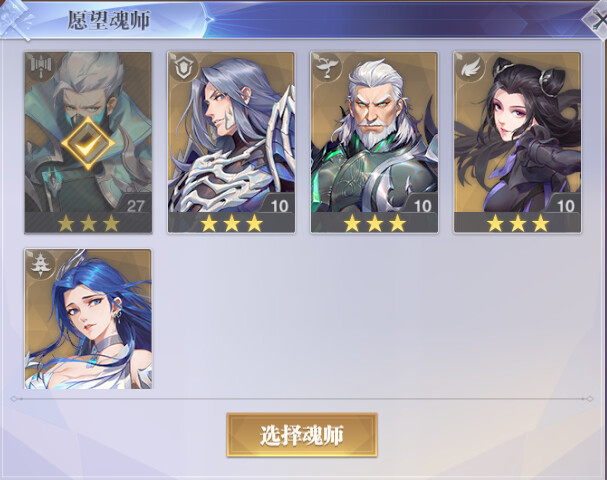
Task: Click the hammer emblem beside 愿望魂师 title
Action: pyautogui.click(x=15, y=19)
